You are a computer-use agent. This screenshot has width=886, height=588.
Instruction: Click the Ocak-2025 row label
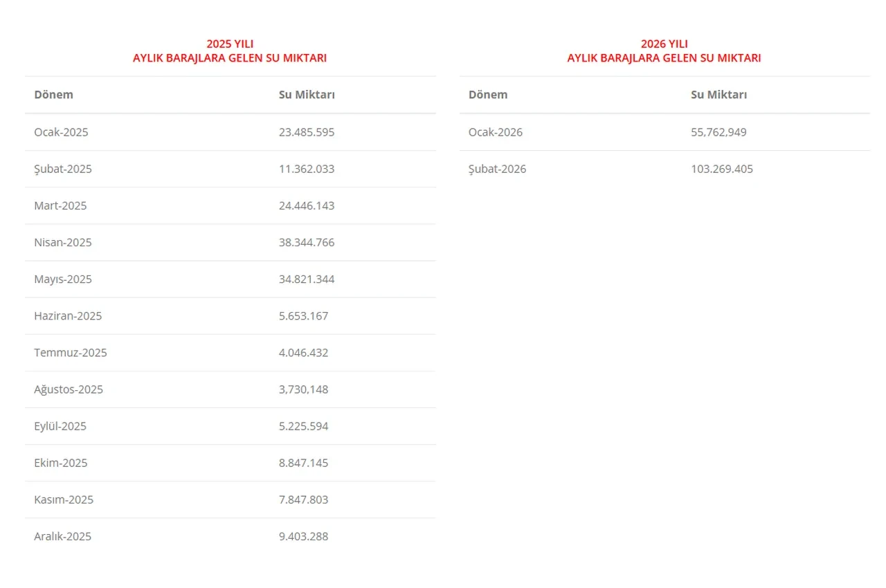tap(61, 132)
